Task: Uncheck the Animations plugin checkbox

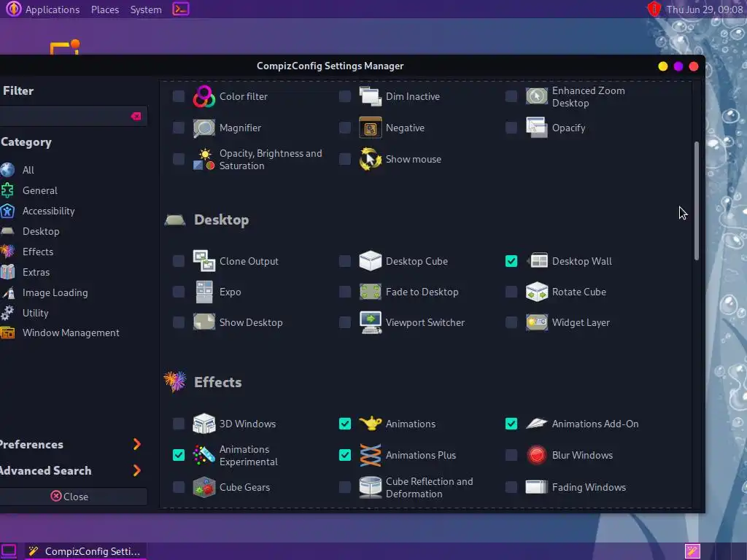Action: tap(345, 424)
